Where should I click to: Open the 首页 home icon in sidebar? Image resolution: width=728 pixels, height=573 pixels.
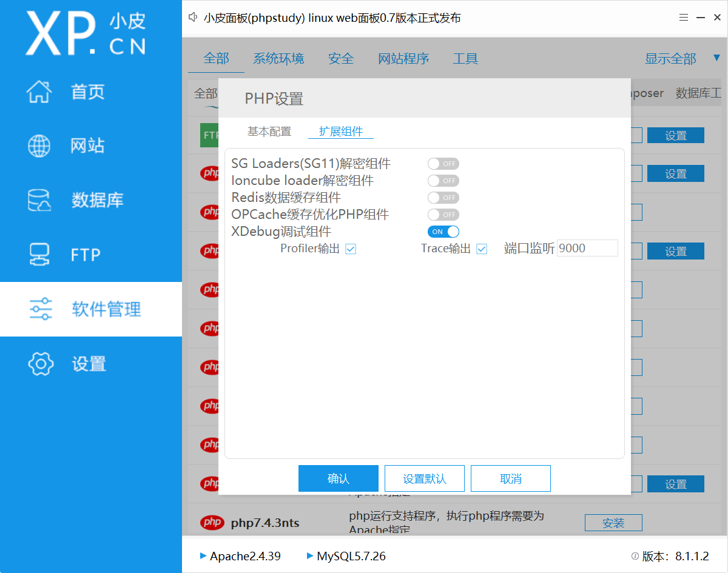pos(39,92)
